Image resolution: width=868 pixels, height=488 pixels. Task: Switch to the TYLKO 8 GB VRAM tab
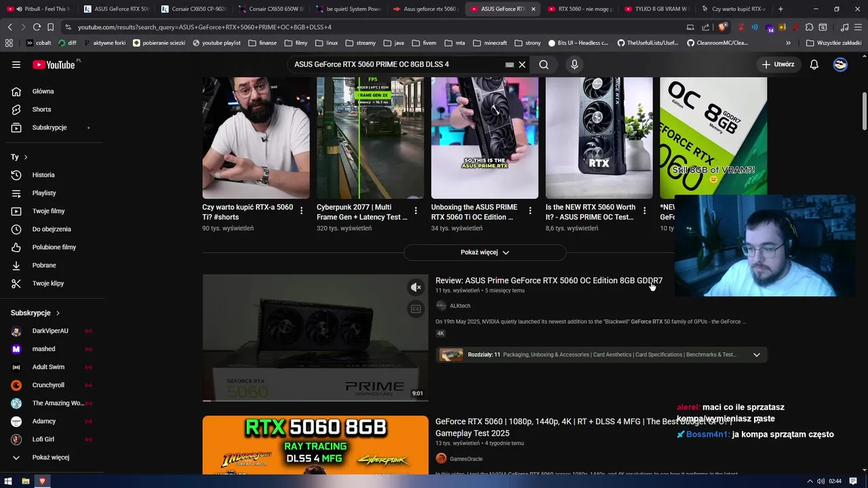658,9
